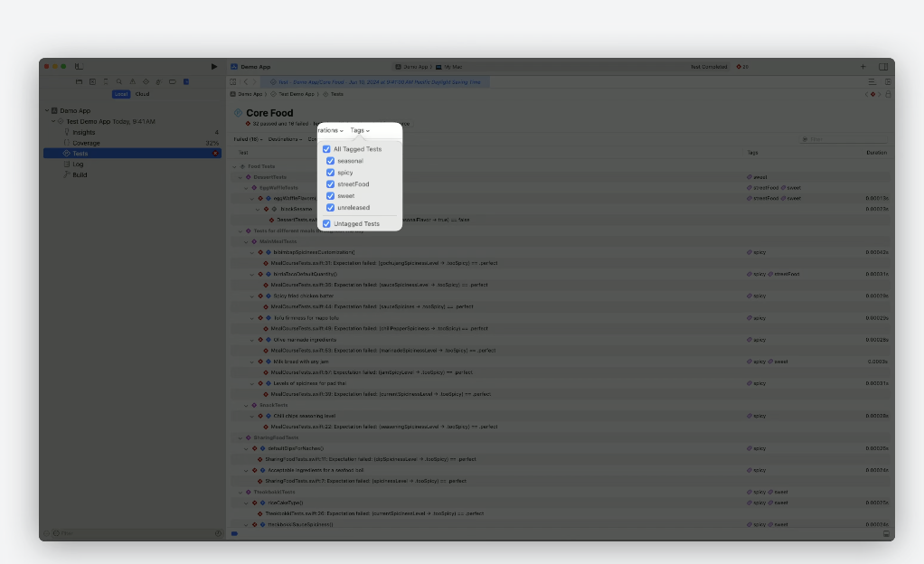924x564 pixels.
Task: Open the find navigator magnifier icon
Action: pos(119,82)
